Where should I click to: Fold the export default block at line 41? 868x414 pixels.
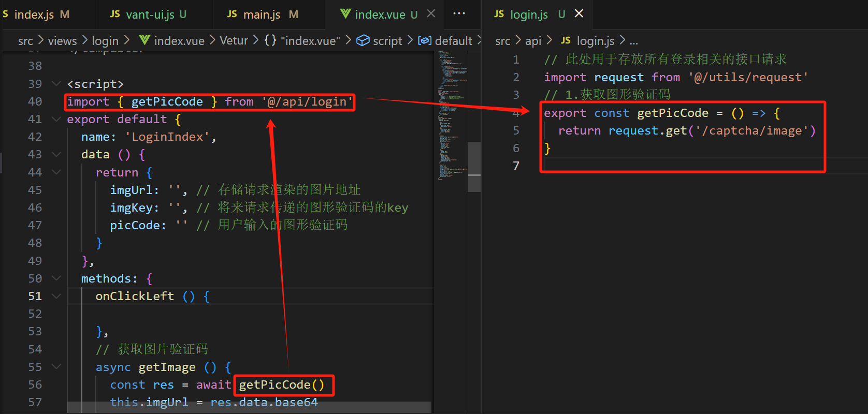point(56,119)
